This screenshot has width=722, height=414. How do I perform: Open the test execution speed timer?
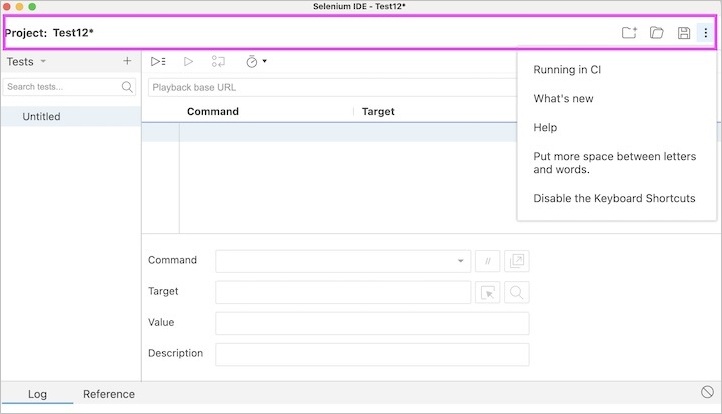256,61
